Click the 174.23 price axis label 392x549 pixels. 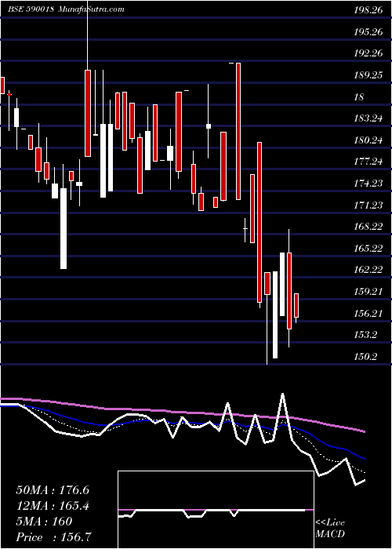coord(368,183)
